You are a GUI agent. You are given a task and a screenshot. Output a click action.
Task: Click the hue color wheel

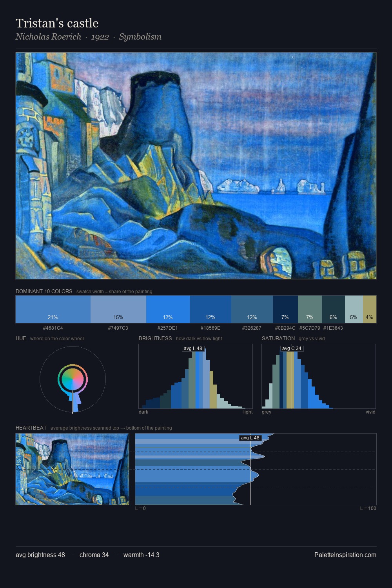point(73,379)
